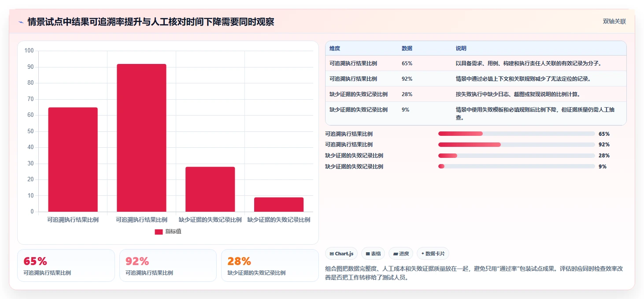Image resolution: width=644 pixels, height=299 pixels.
Task: Click the 92% cell in the table
Action: 407,79
